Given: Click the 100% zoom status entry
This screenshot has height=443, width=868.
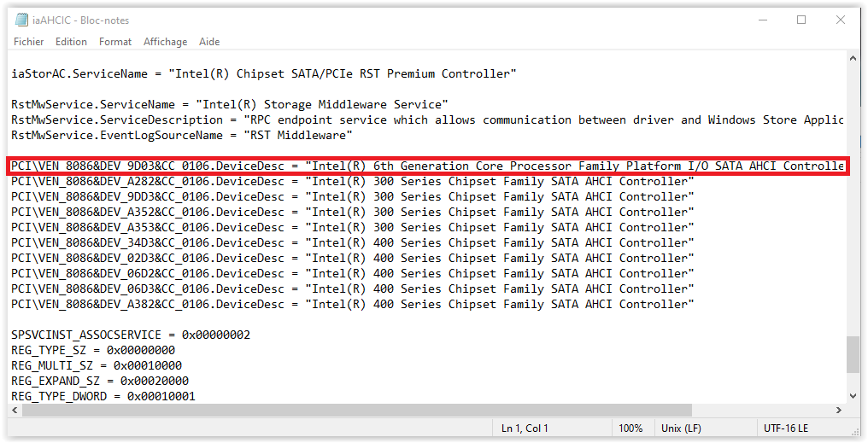Looking at the screenshot, I should coord(630,428).
